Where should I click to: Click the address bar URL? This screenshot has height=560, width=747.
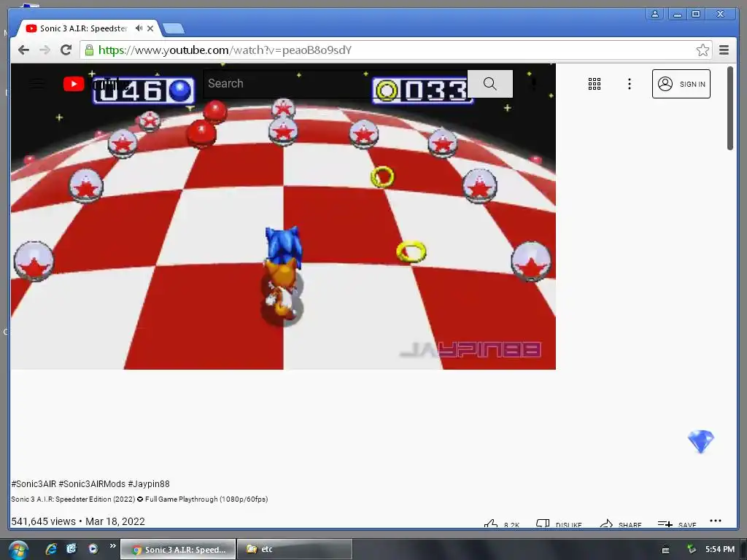click(x=225, y=50)
